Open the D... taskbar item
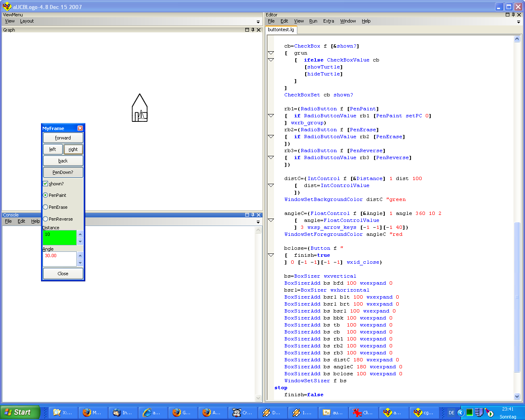 pyautogui.click(x=273, y=413)
